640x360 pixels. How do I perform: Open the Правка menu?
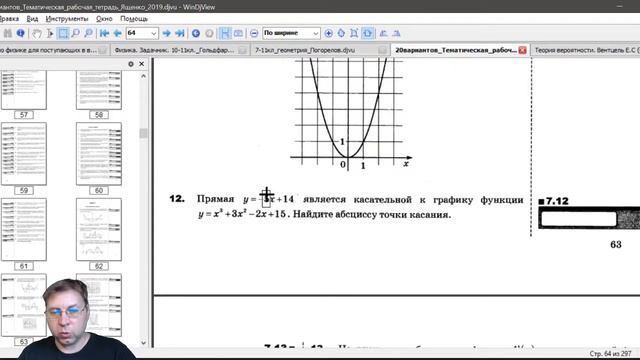tap(9, 19)
